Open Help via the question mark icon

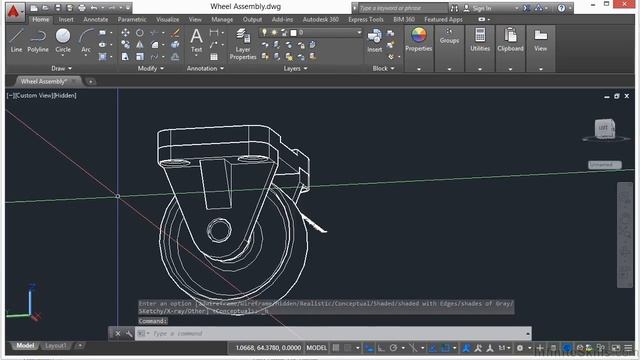point(562,8)
